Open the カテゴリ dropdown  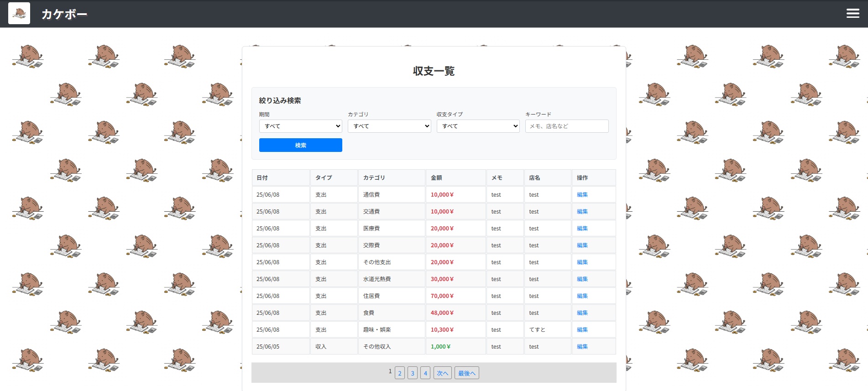tap(389, 126)
